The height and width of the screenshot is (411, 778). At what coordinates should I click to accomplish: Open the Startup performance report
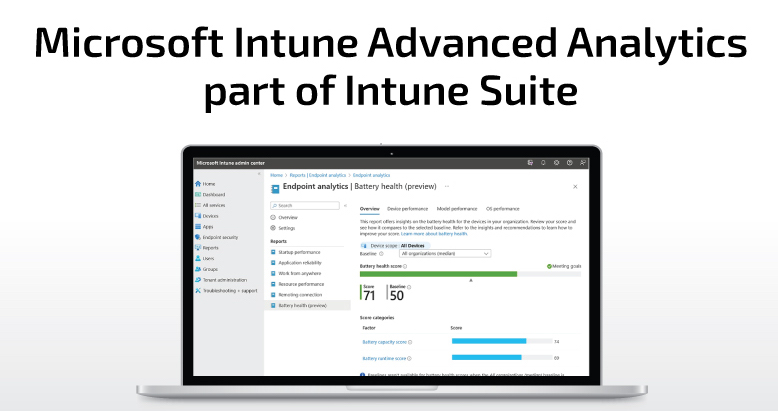[296, 252]
